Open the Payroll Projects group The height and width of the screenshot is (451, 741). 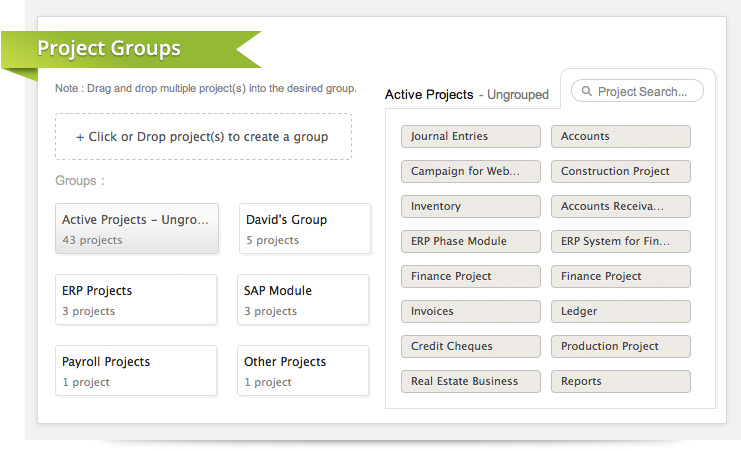point(137,371)
